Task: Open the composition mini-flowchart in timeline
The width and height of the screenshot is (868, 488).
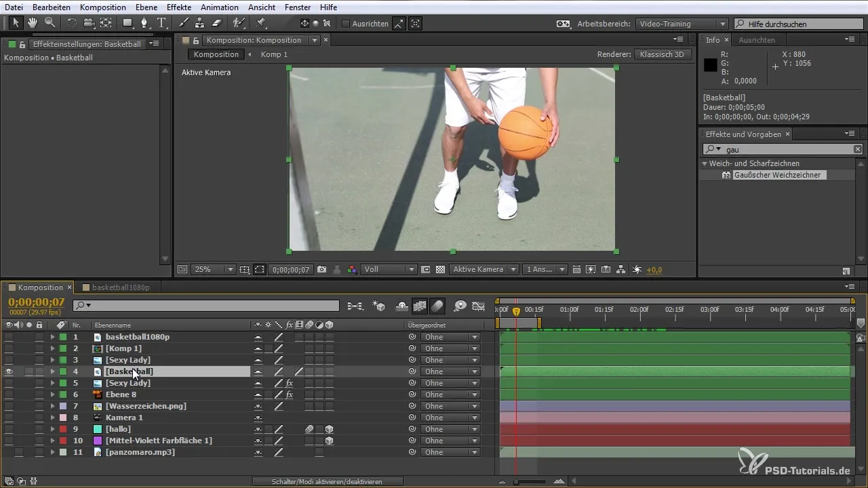Action: pyautogui.click(x=355, y=306)
